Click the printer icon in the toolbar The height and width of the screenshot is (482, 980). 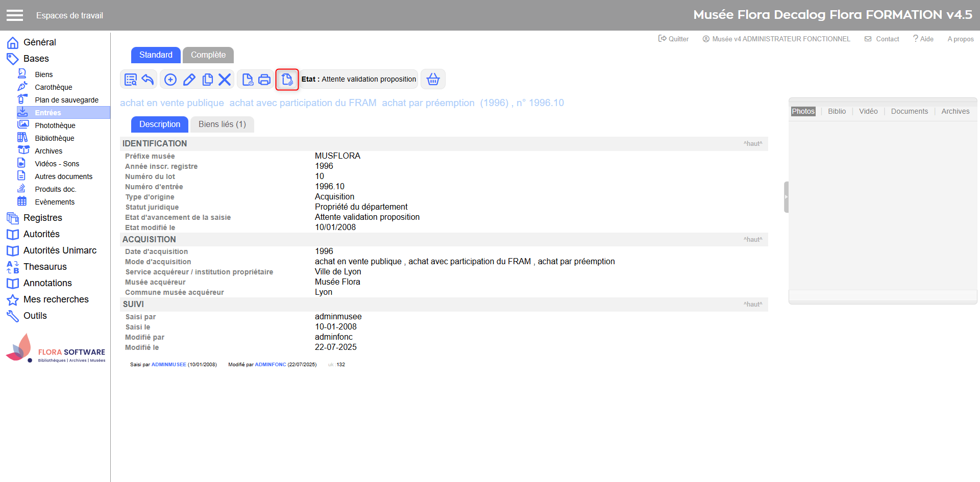[264, 80]
